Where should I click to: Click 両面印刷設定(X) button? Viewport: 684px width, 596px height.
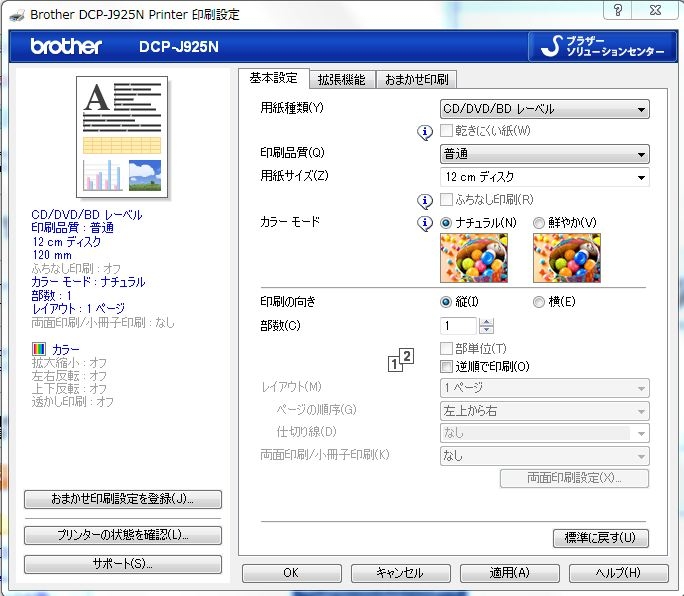[574, 478]
